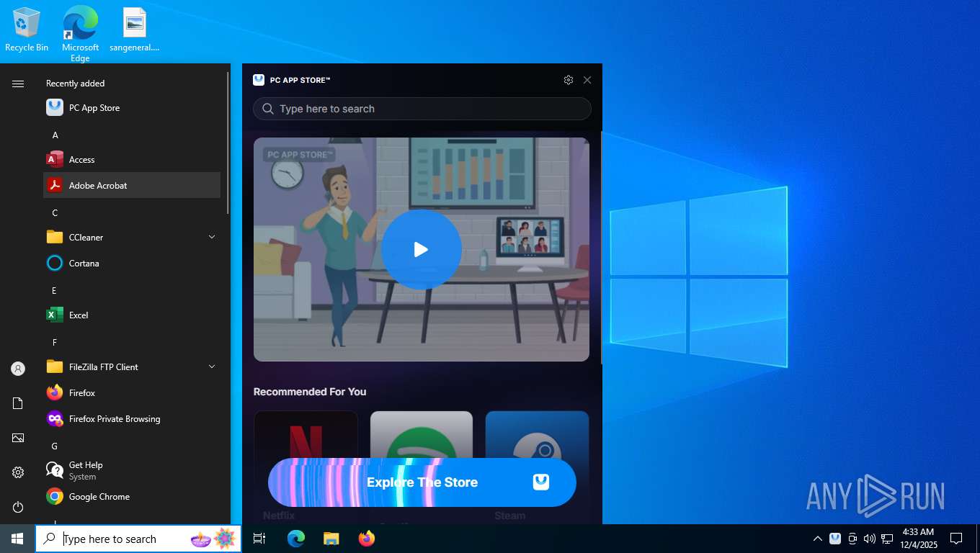Open Documents from the Start sidebar
Image resolution: width=980 pixels, height=553 pixels.
click(x=18, y=403)
